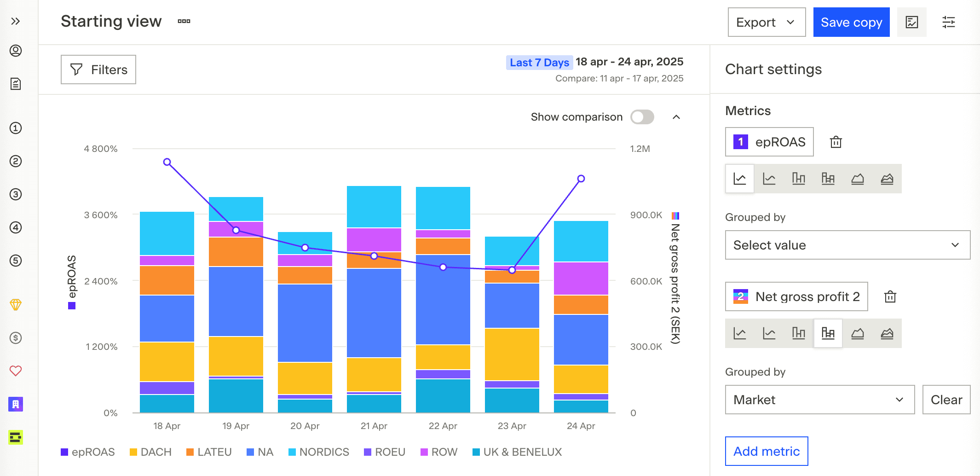Image resolution: width=980 pixels, height=476 pixels.
Task: Open the Export dropdown
Action: click(766, 22)
